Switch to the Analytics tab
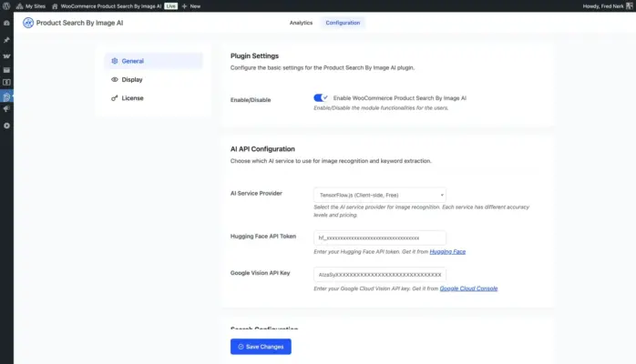 pyautogui.click(x=301, y=23)
